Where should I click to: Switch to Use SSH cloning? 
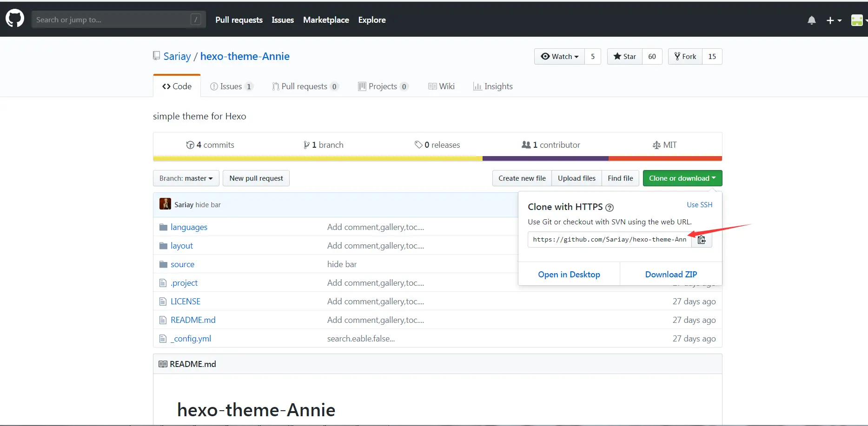(699, 205)
